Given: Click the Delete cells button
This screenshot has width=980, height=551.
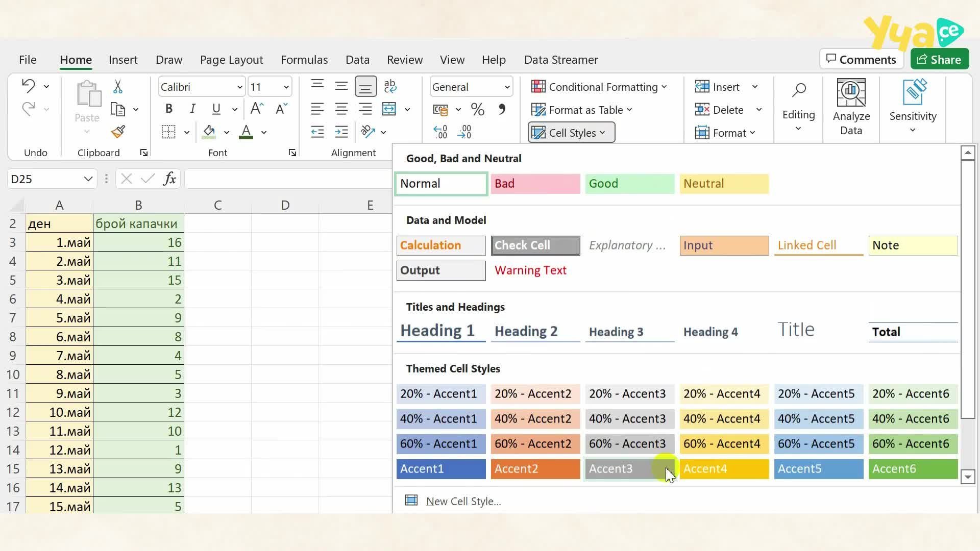Looking at the screenshot, I should coord(719,110).
